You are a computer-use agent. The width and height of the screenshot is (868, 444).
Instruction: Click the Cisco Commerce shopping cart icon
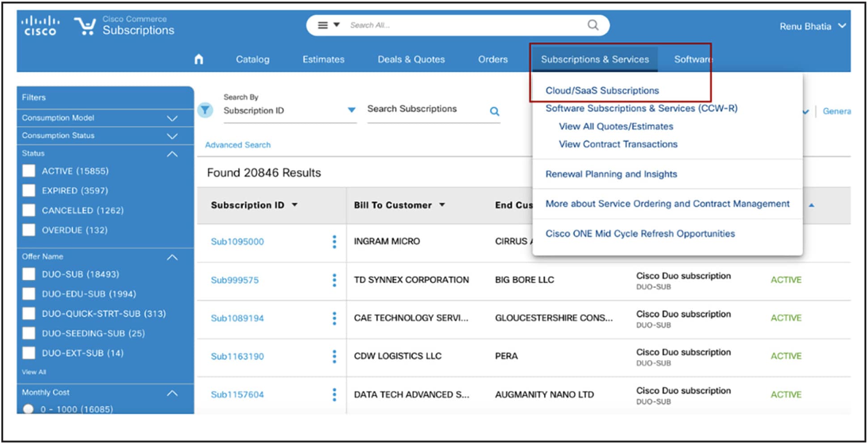click(x=85, y=26)
